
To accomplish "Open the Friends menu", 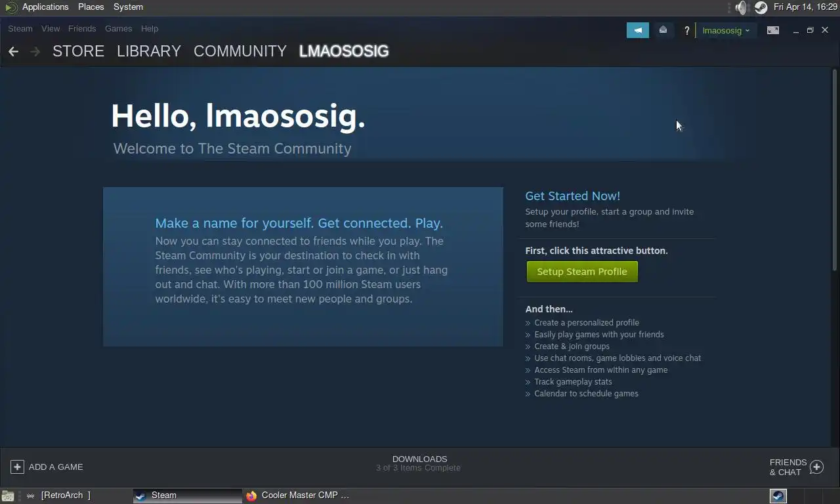I will coord(82,28).
